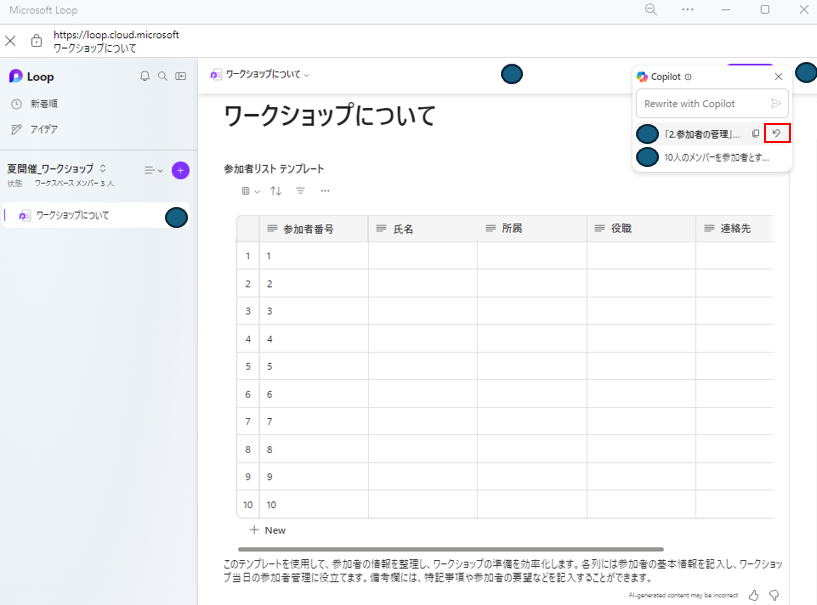Copy Copilot's response using the copy icon

tap(756, 132)
